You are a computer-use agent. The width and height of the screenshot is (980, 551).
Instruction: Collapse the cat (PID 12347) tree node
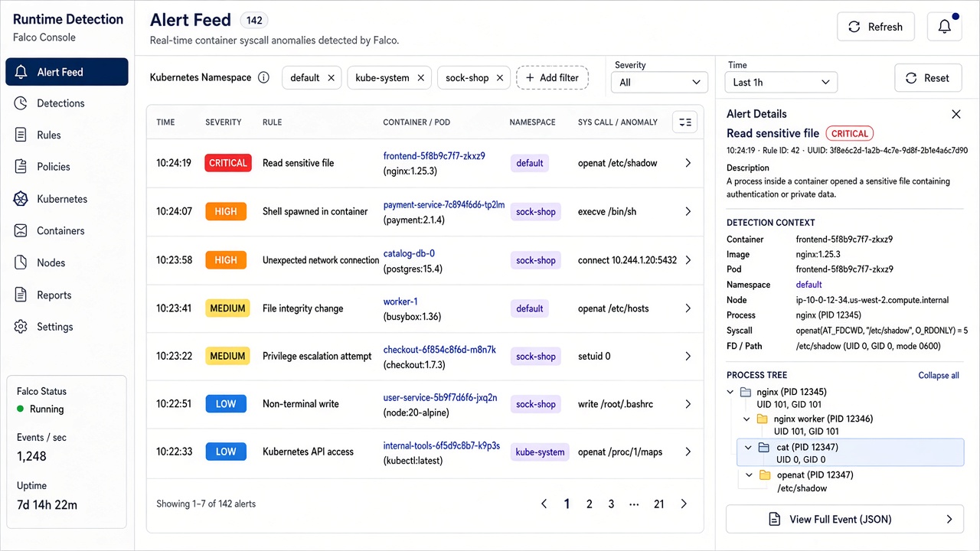[x=748, y=447]
